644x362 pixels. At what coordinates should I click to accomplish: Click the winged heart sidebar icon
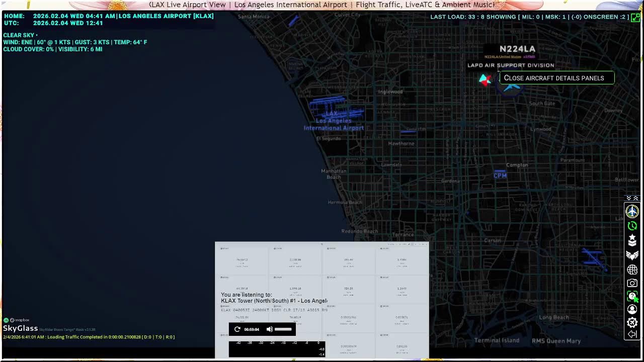tap(632, 255)
